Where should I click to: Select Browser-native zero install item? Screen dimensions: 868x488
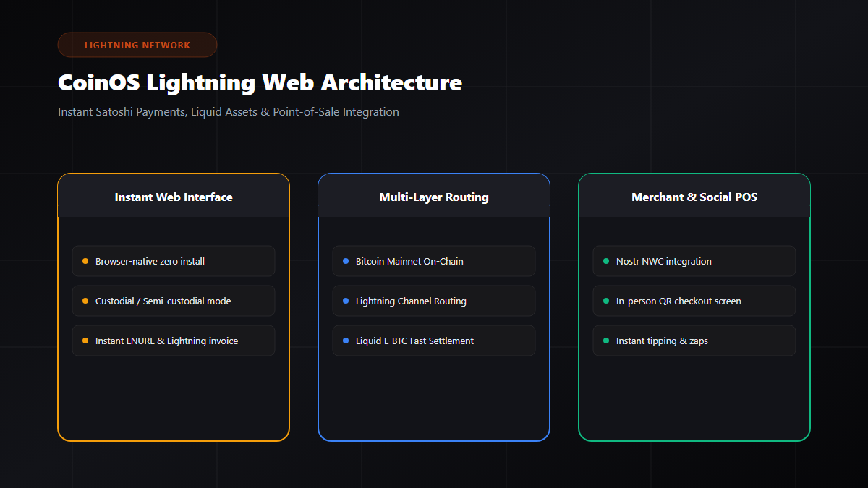pyautogui.click(x=174, y=261)
